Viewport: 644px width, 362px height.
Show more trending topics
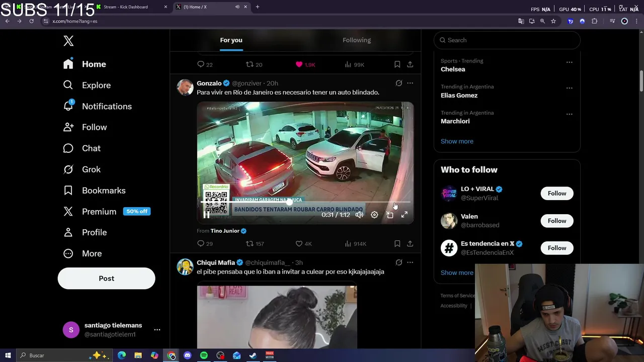457,141
